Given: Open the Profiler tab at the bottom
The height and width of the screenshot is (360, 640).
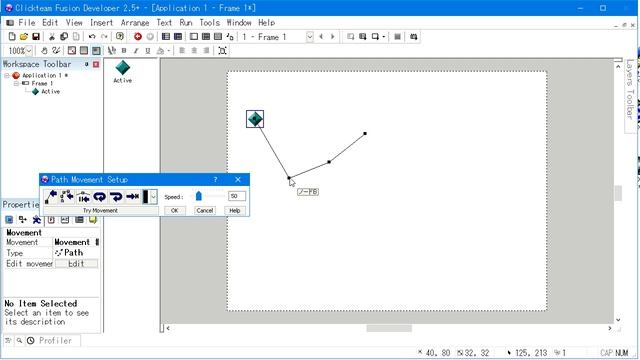Looking at the screenshot, I should click(x=49, y=340).
